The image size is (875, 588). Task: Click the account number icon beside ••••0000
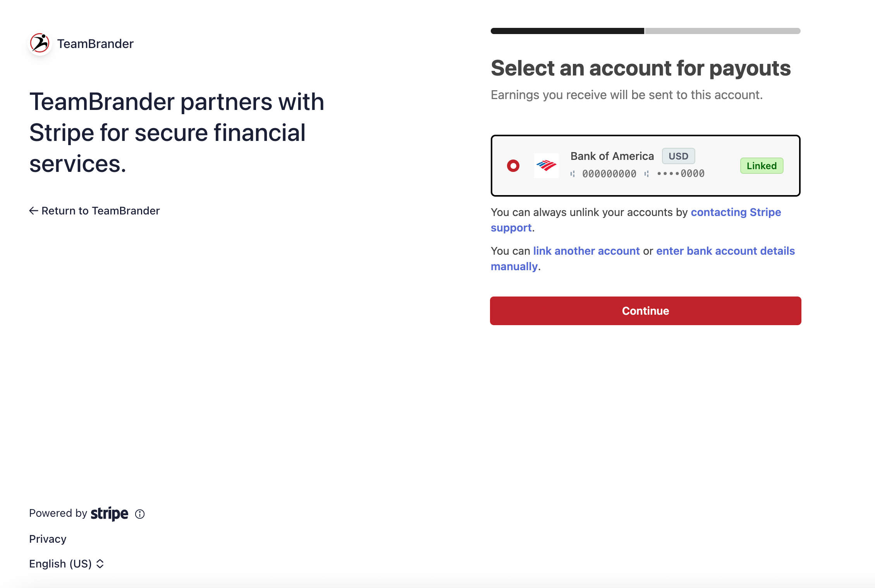pyautogui.click(x=646, y=174)
